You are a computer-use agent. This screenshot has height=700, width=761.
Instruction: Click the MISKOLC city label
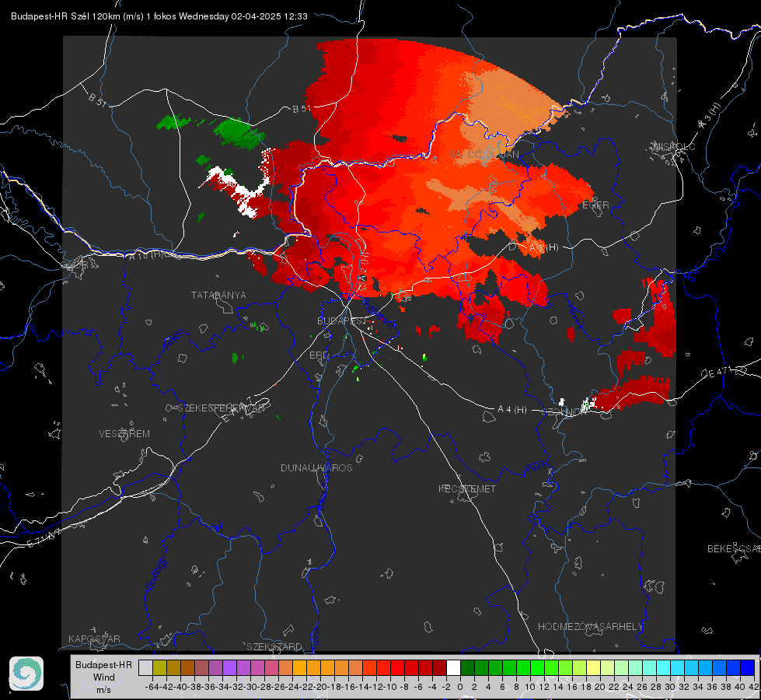click(674, 147)
